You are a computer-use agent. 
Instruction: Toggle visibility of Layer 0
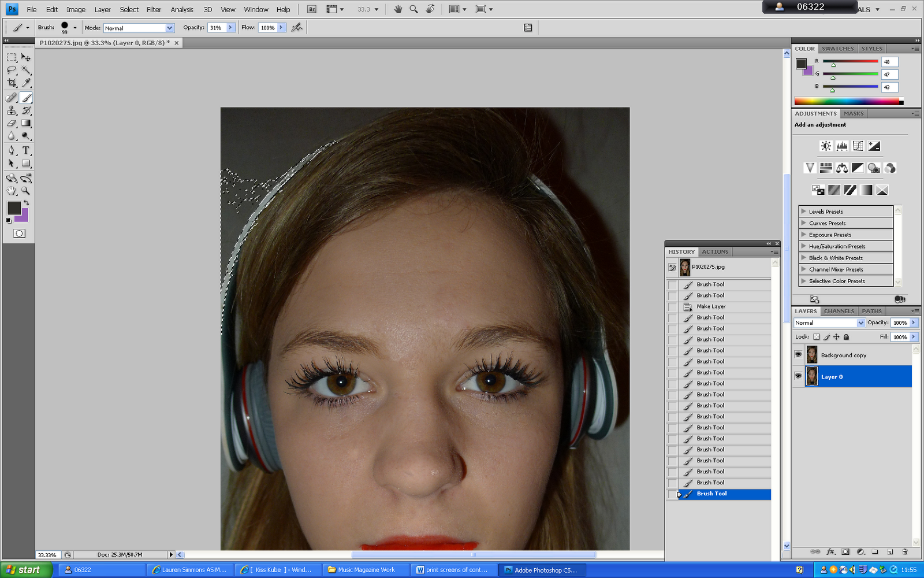point(798,376)
